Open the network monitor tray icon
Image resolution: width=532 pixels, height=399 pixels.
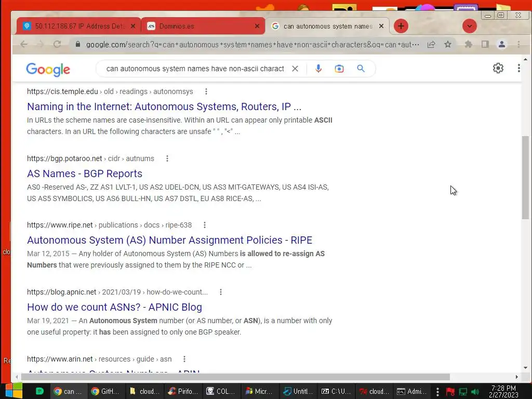coord(463,392)
